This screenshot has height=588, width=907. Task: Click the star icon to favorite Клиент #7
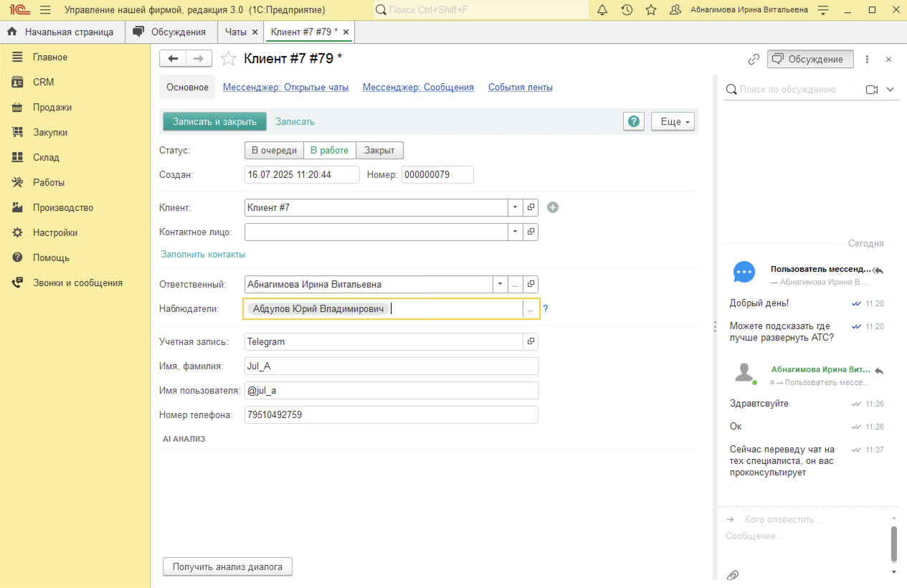click(x=228, y=59)
